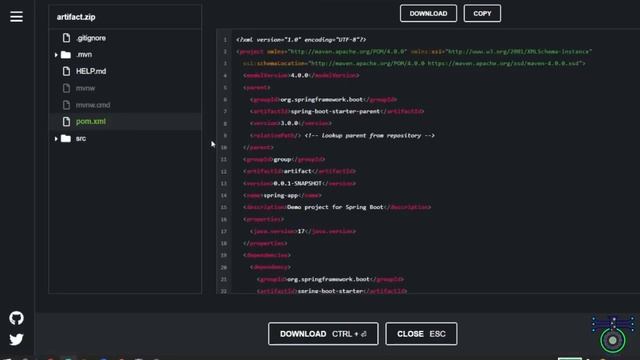Click the 'Demo project for Spring Boot' text

pyautogui.click(x=335, y=207)
